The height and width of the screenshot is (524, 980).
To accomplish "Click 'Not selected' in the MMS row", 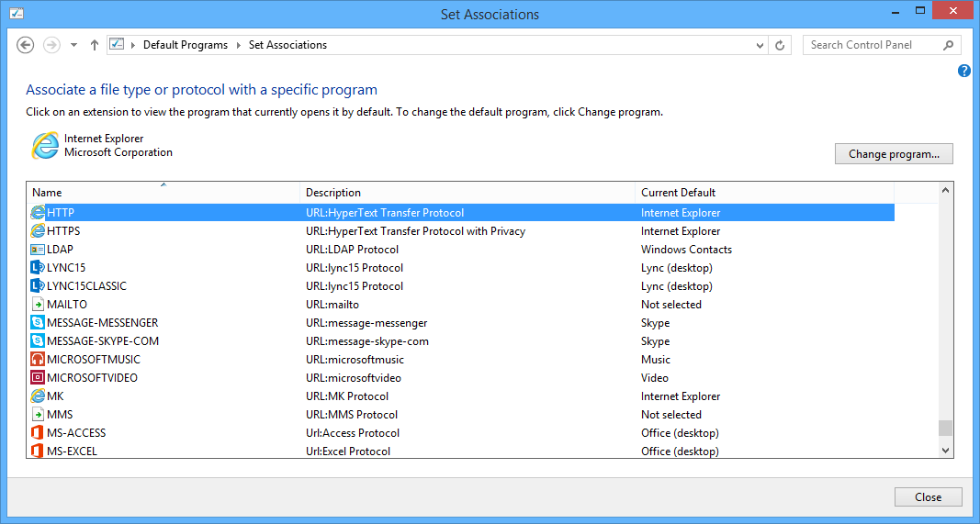I will [671, 415].
